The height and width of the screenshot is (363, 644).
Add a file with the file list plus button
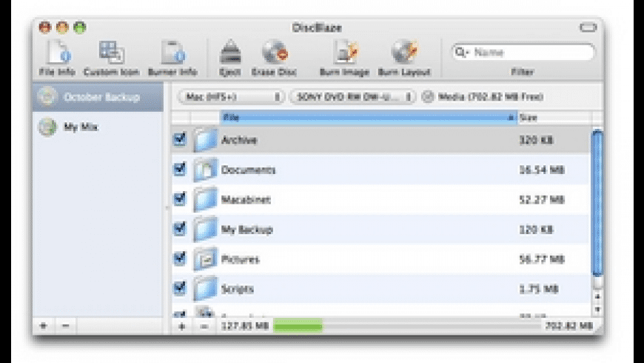pyautogui.click(x=182, y=327)
